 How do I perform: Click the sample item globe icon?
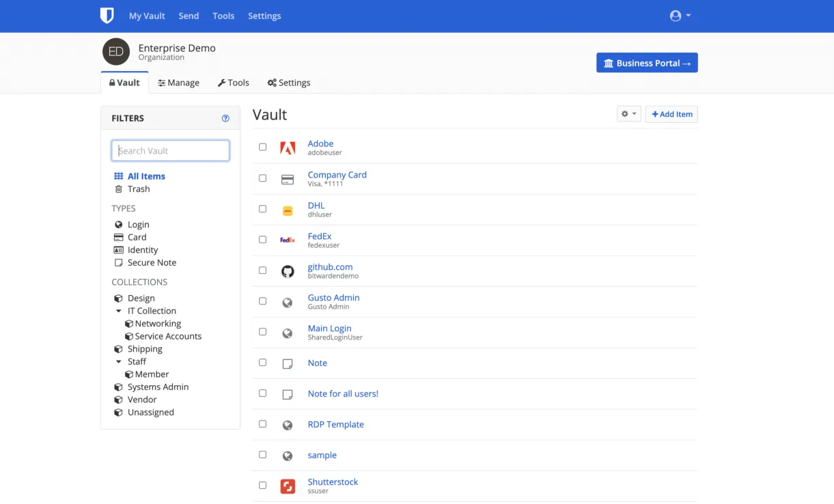[288, 456]
